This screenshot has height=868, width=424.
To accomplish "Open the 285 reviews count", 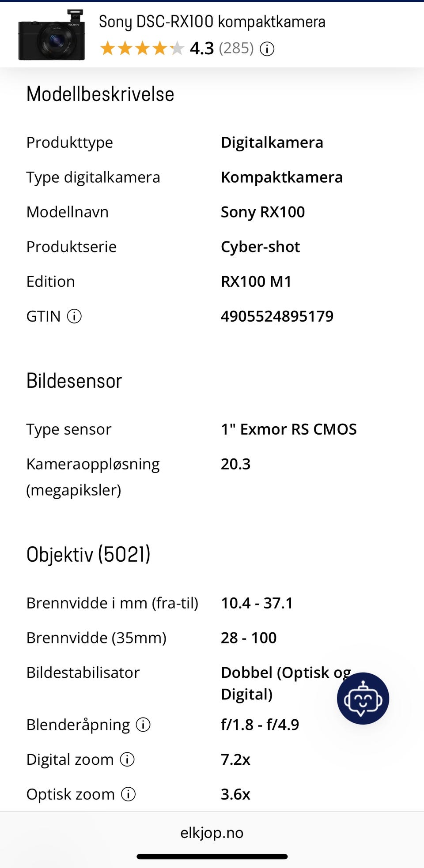I will click(236, 49).
